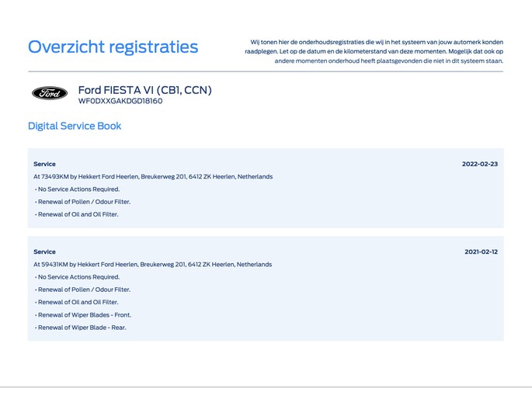Open the 'Digital Service Book' heading
532x399 pixels.
click(x=75, y=126)
